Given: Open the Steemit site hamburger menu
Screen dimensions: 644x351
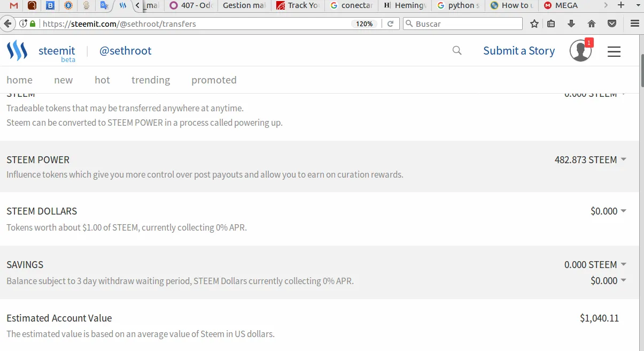Looking at the screenshot, I should pos(614,51).
